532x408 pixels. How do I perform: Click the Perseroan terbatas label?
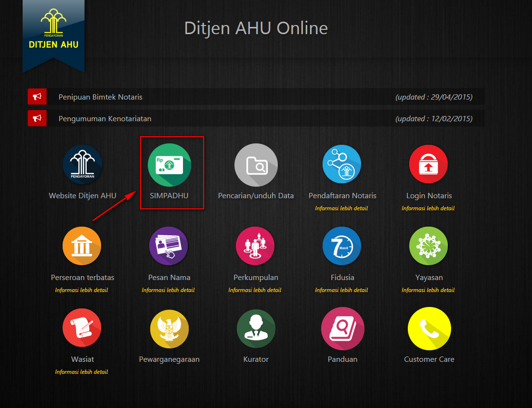point(82,278)
